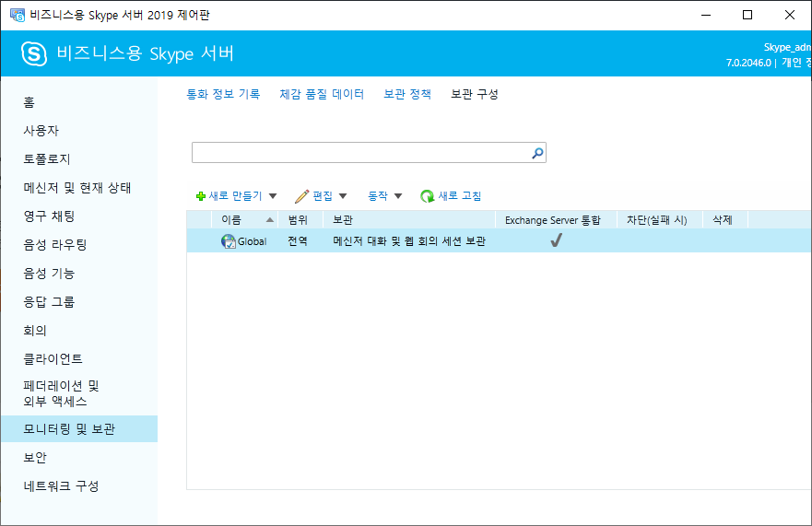This screenshot has width=812, height=526.
Task: Click the 동작 button label
Action: [x=378, y=196]
